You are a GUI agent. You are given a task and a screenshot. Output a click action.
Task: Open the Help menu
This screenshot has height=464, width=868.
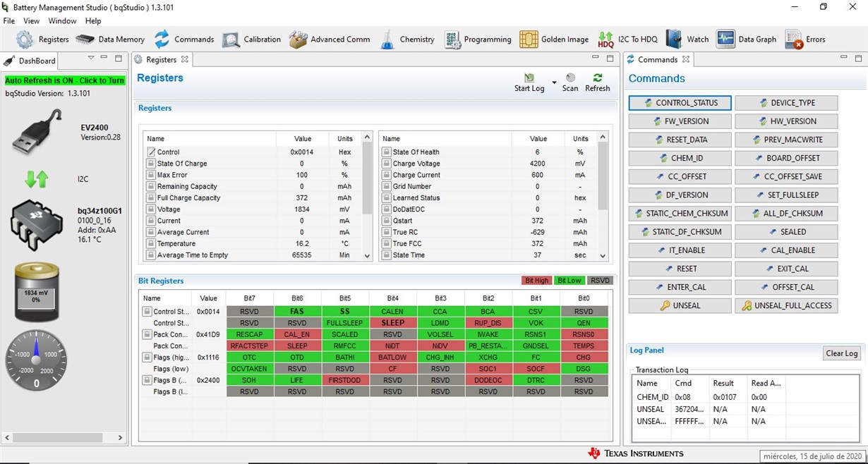click(93, 21)
